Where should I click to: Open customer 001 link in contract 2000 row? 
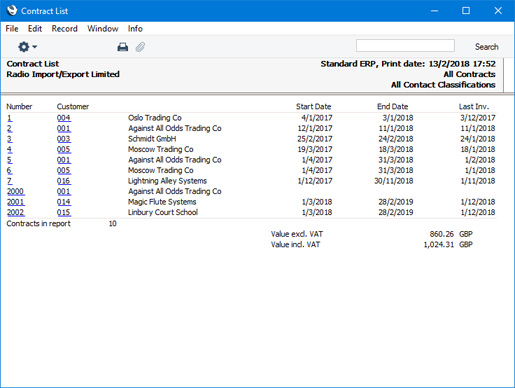coord(64,191)
